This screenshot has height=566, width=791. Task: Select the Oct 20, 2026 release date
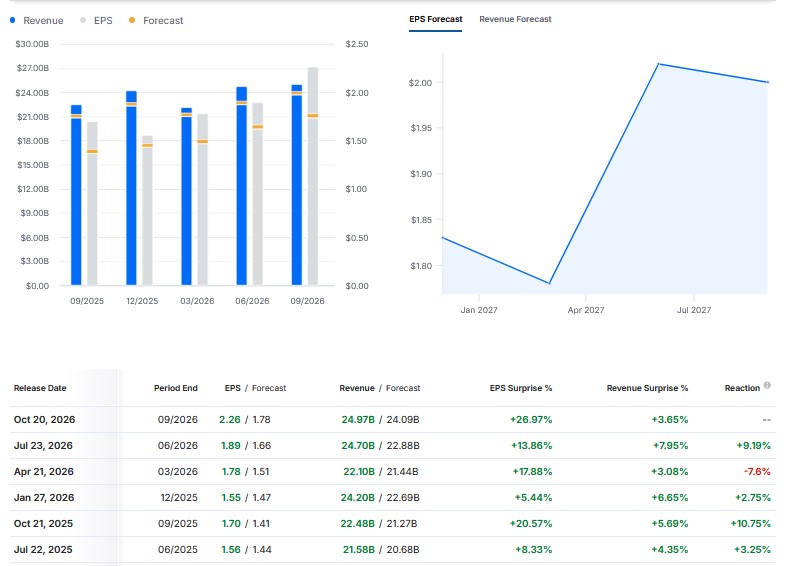click(44, 420)
